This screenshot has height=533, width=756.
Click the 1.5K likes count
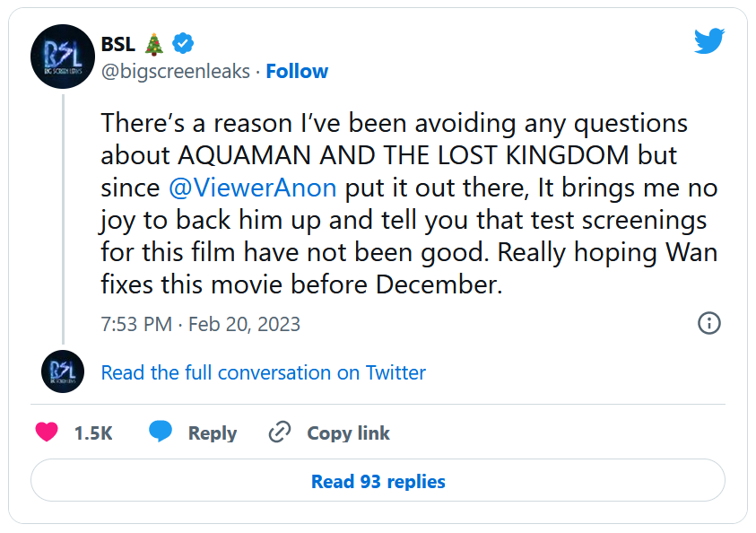(93, 433)
